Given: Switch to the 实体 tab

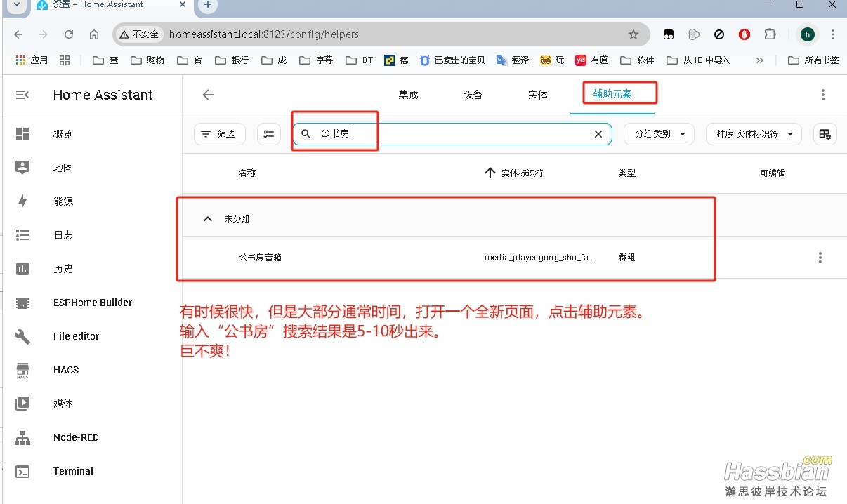Looking at the screenshot, I should click(538, 95).
